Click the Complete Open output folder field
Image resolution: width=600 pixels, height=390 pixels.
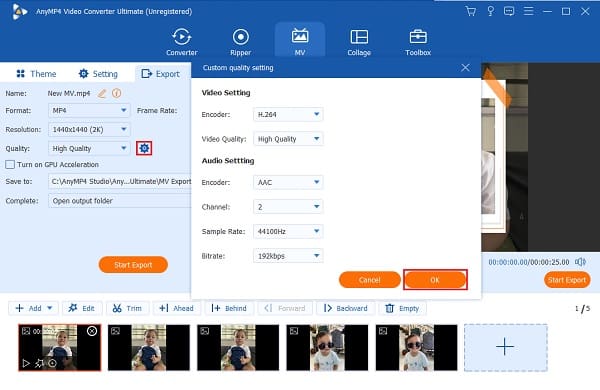coord(120,201)
